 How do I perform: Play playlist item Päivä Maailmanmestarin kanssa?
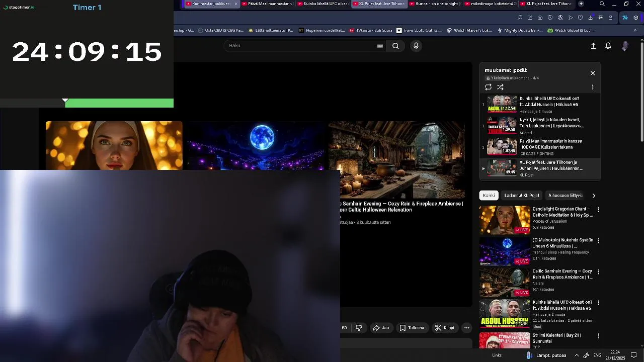540,147
